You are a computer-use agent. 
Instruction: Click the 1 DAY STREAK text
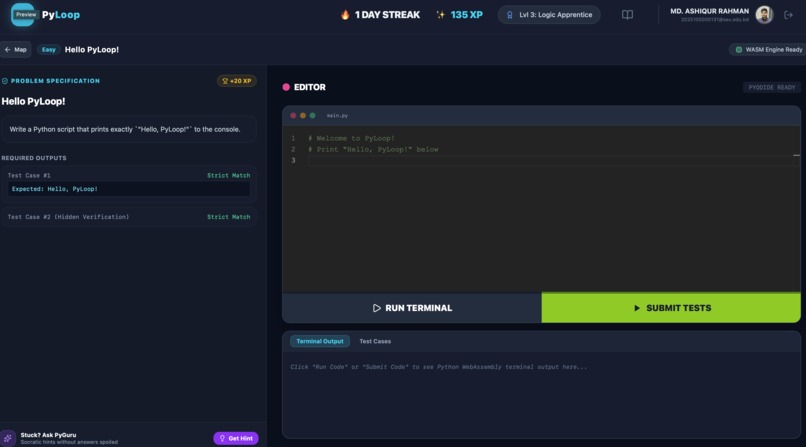click(x=387, y=15)
